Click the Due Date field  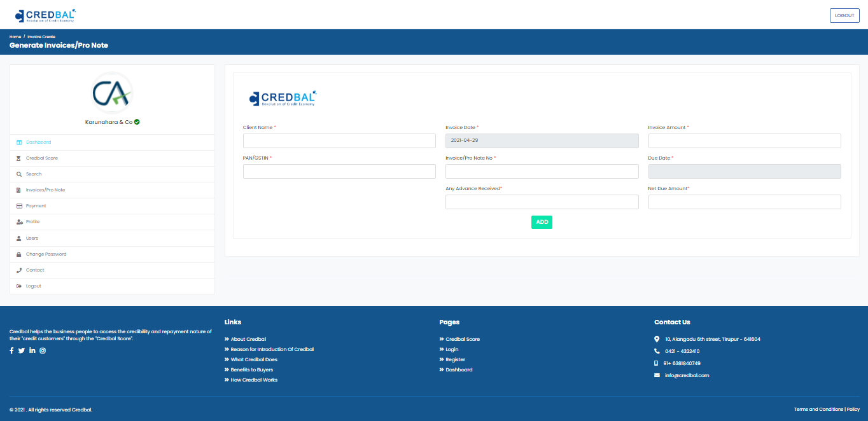point(745,171)
